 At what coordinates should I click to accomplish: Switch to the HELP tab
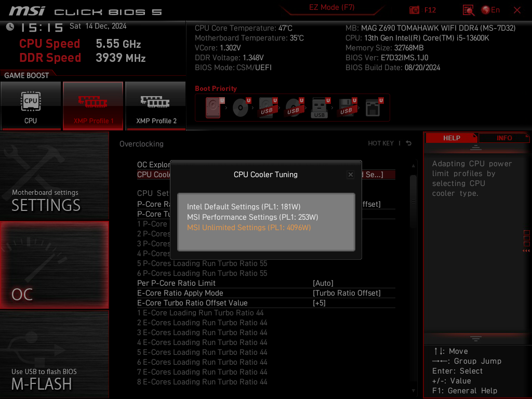tap(451, 138)
